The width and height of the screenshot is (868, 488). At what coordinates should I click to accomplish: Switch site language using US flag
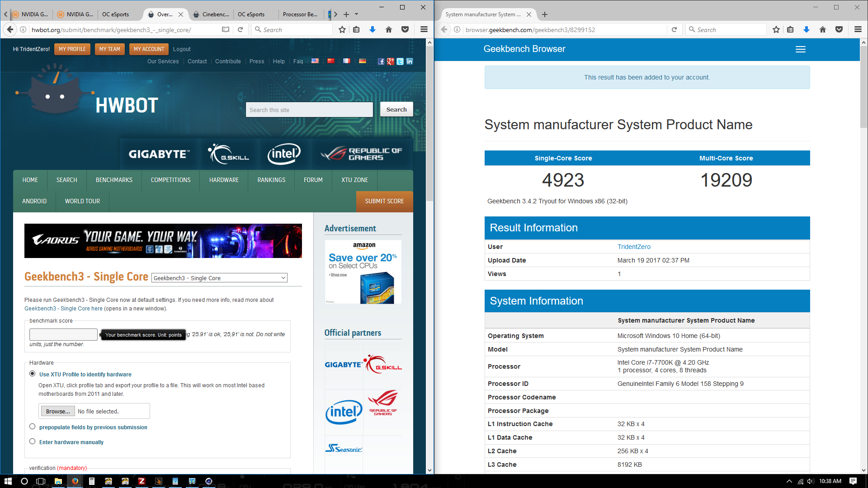point(315,61)
